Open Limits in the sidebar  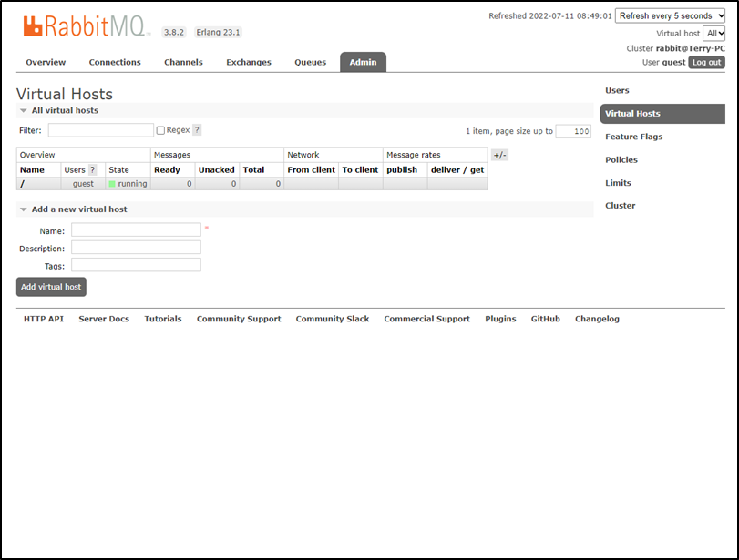pyautogui.click(x=618, y=183)
